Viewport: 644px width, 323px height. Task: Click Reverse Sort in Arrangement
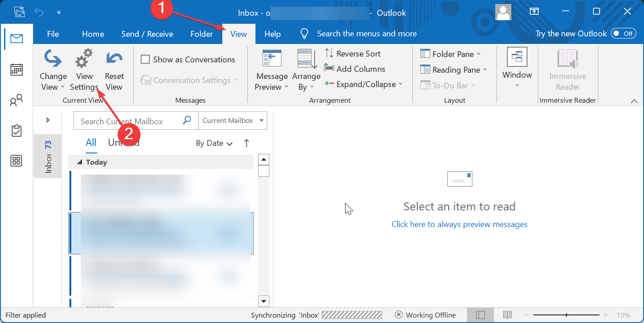(352, 53)
